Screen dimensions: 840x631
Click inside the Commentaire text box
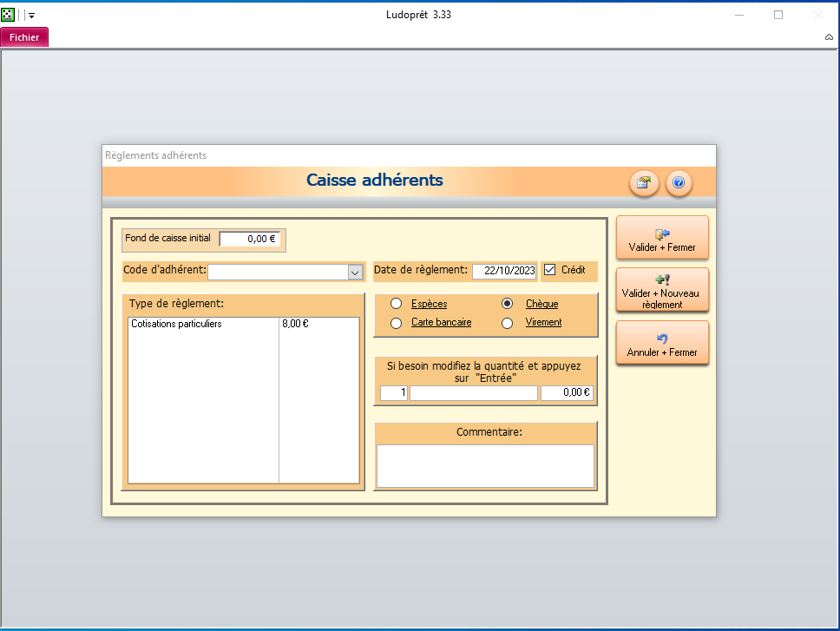(484, 466)
